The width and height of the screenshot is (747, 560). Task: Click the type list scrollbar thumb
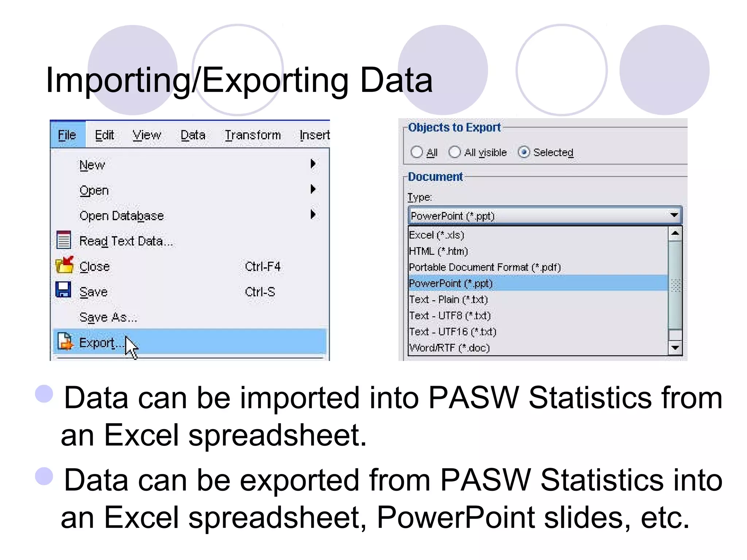click(x=675, y=285)
